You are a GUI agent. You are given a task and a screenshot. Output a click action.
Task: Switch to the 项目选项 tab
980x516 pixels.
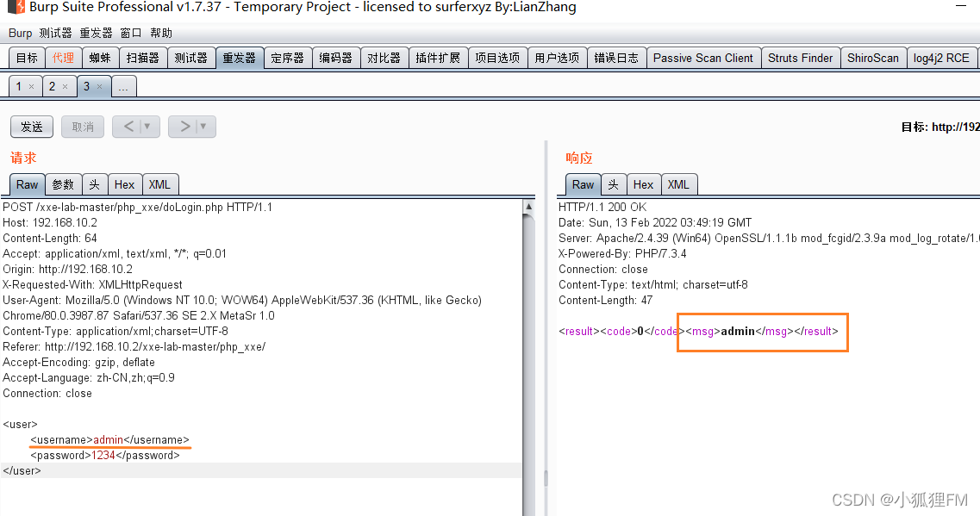click(x=497, y=58)
